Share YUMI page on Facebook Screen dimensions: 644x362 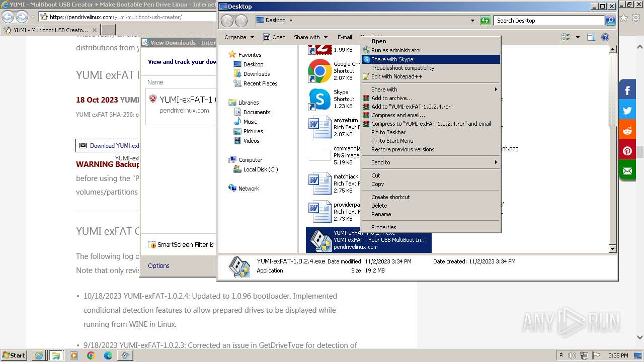point(627,90)
